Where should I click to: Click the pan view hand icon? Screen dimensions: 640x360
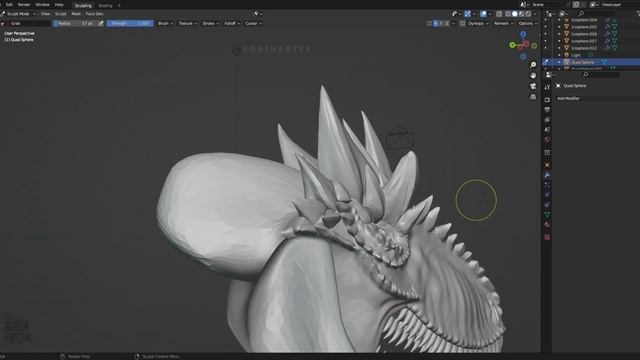pyautogui.click(x=533, y=76)
